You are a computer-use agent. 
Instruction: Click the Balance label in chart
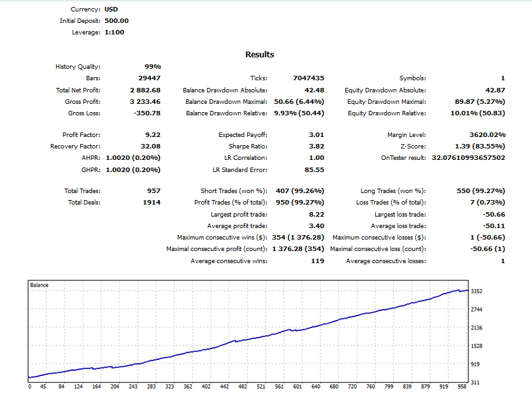click(x=40, y=285)
